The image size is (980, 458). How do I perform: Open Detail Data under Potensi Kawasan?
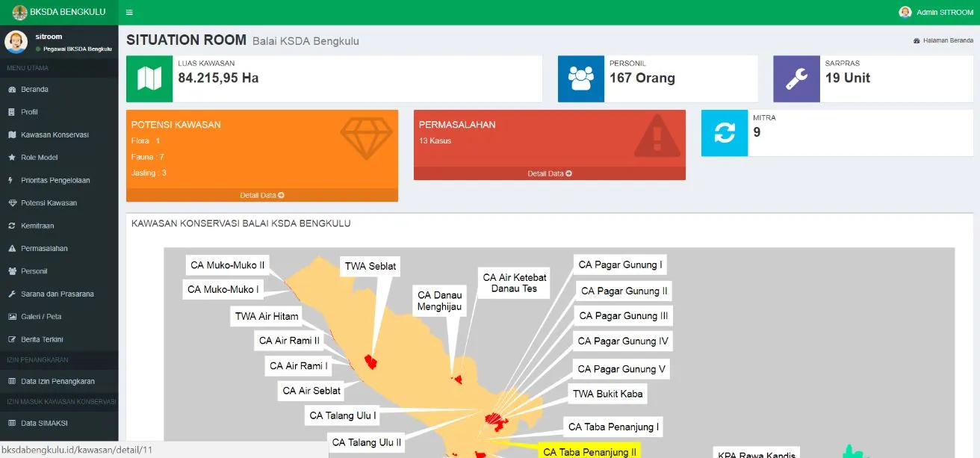point(261,195)
